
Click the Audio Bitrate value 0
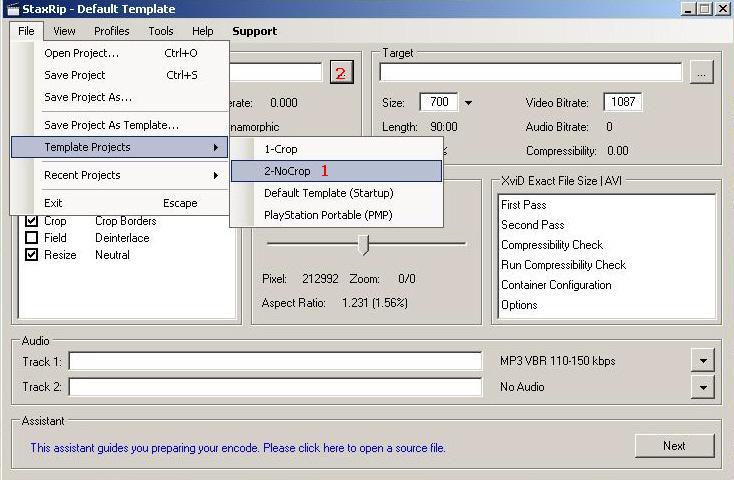click(x=609, y=127)
